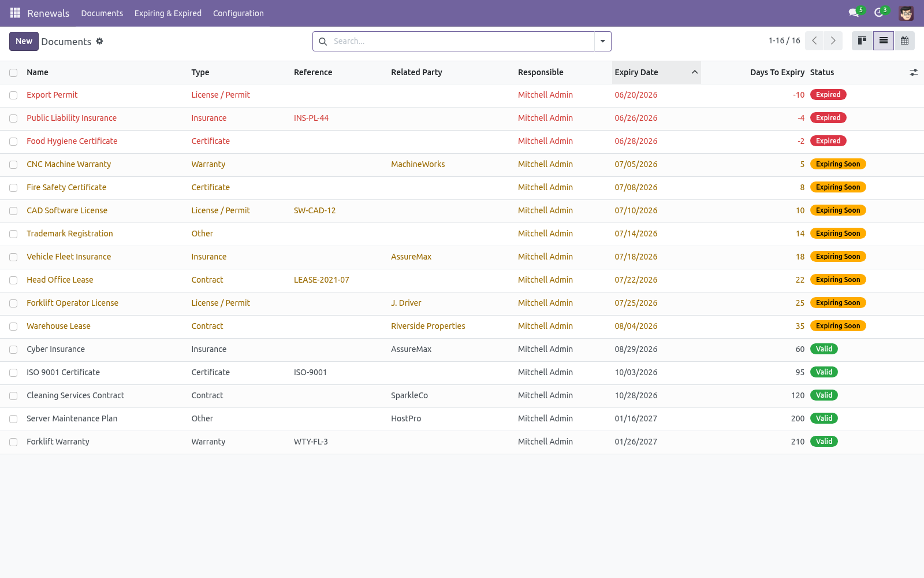The height and width of the screenshot is (578, 924).
Task: Click the Valid badge for Server Maintenance Plan
Action: [x=824, y=418]
